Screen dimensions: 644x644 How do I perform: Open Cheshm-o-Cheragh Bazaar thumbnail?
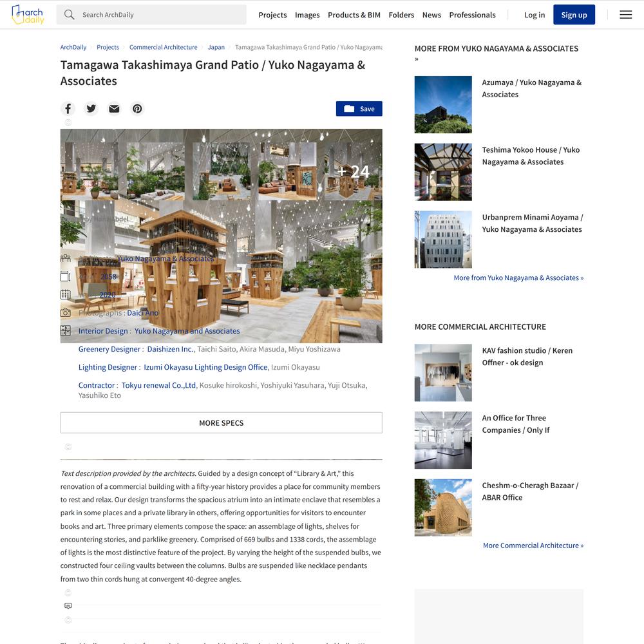[443, 507]
